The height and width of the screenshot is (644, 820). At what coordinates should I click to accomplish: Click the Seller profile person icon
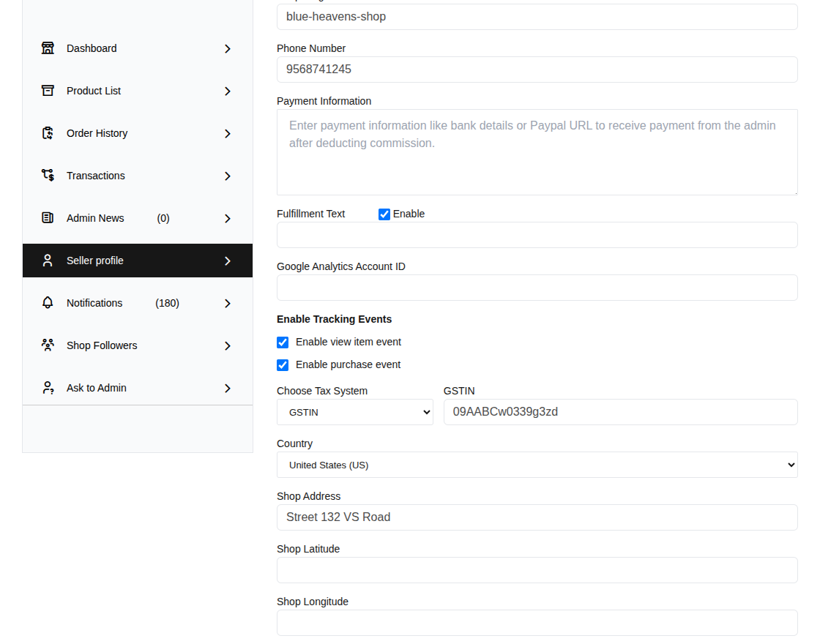point(48,260)
